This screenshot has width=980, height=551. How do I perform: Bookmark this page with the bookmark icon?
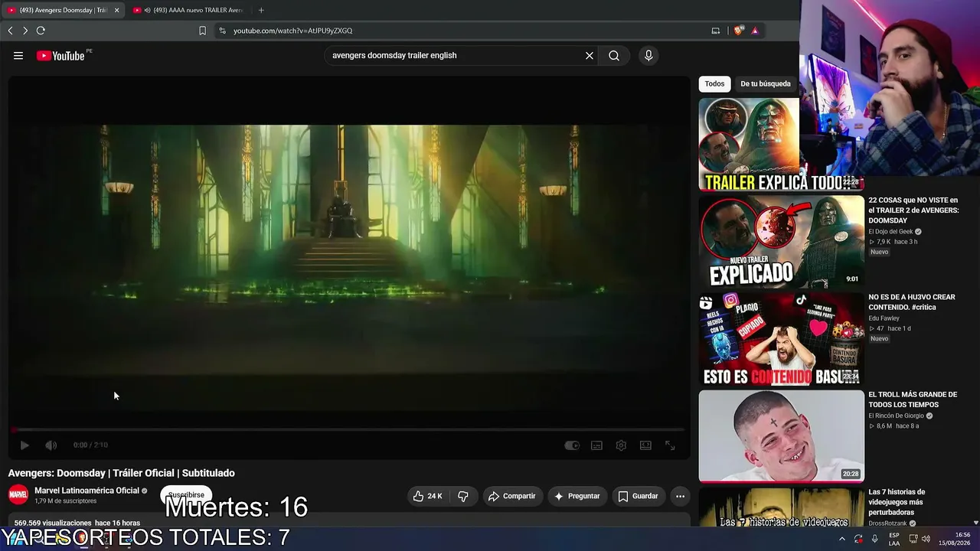click(202, 31)
